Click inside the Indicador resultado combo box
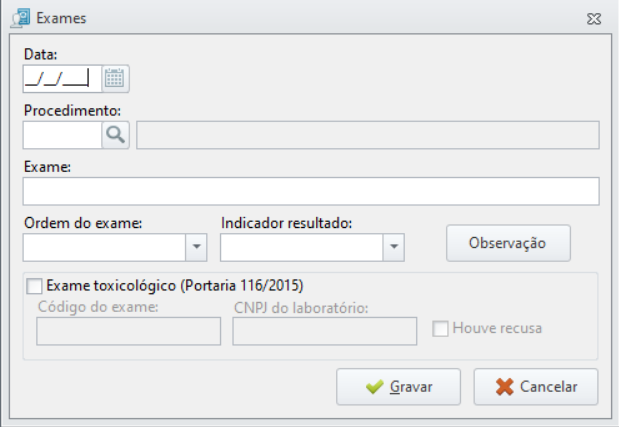The image size is (619, 427). (x=302, y=247)
